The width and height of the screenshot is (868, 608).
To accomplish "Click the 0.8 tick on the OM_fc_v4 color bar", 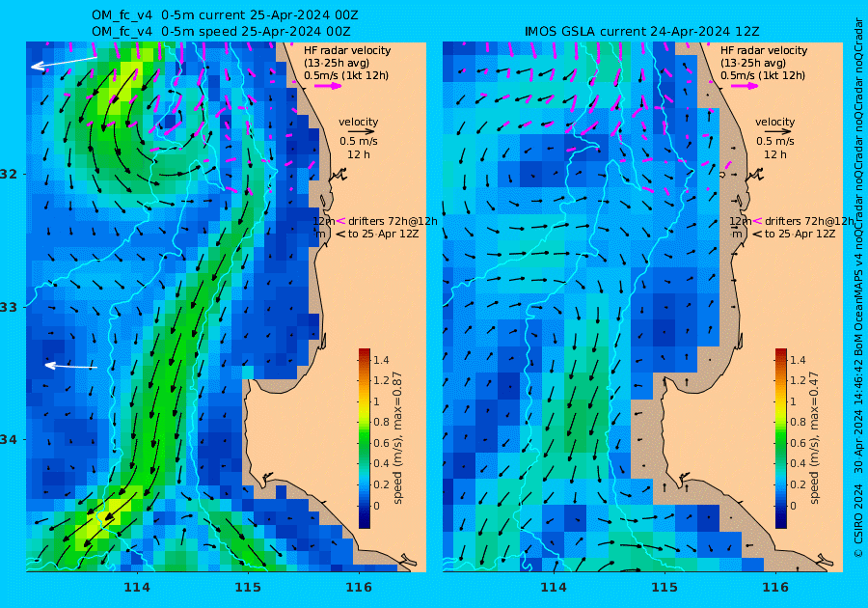I will (x=381, y=422).
